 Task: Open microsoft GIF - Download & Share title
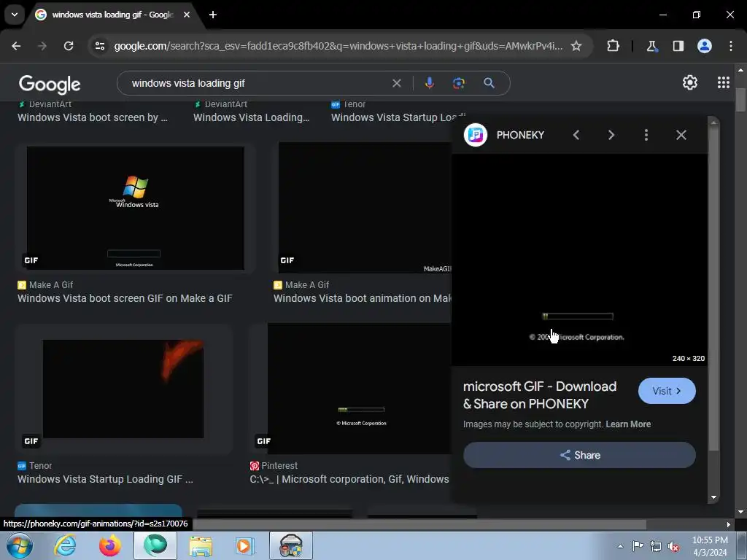[x=540, y=395]
